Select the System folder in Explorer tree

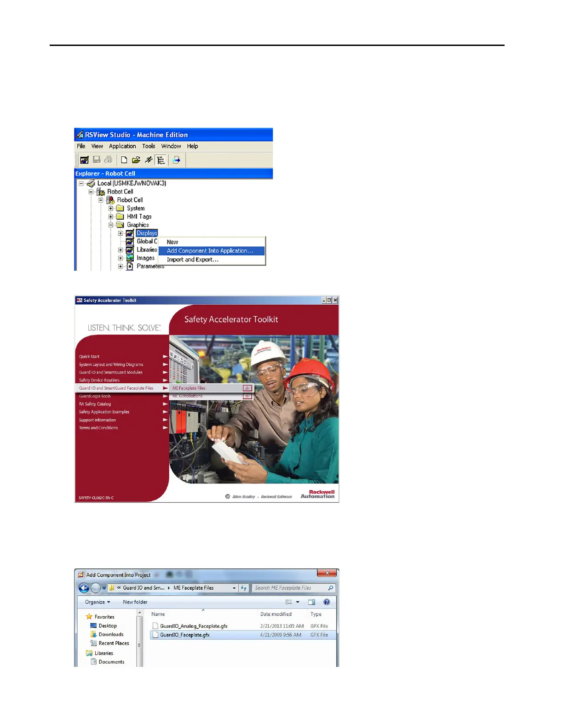[136, 208]
